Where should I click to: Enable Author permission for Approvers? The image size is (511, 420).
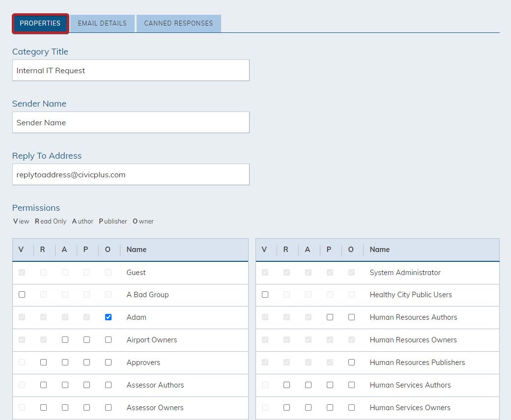(65, 363)
